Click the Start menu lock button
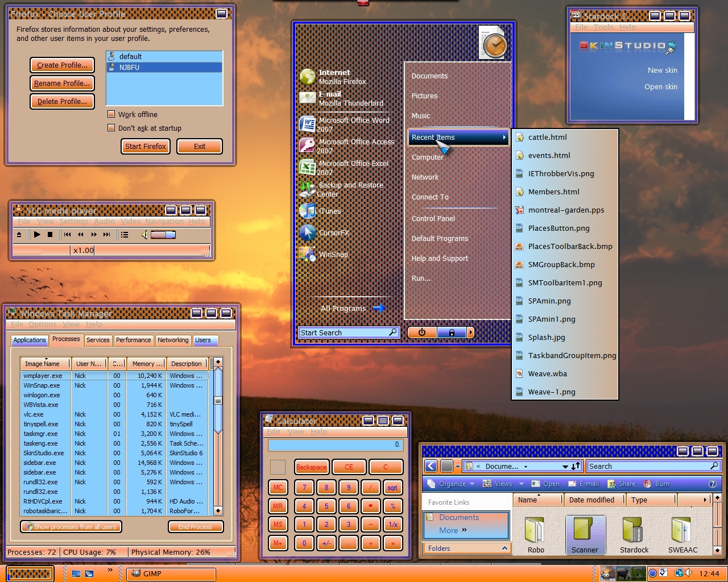 (x=452, y=332)
